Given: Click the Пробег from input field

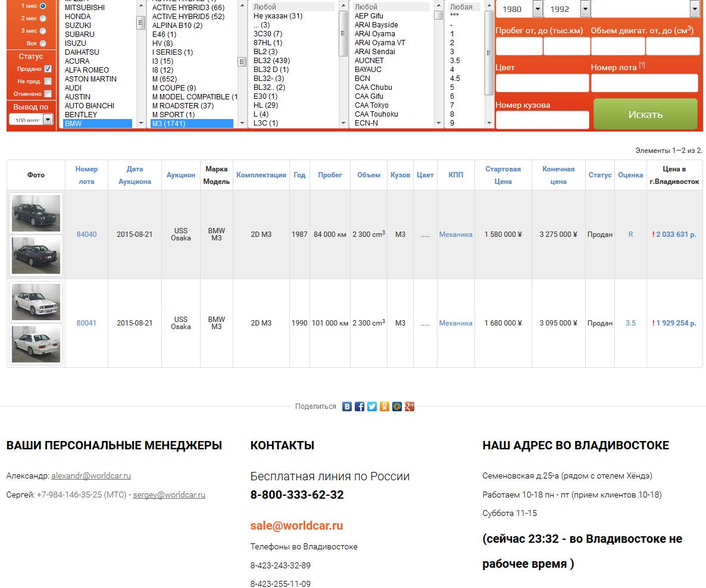Looking at the screenshot, I should coord(518,46).
